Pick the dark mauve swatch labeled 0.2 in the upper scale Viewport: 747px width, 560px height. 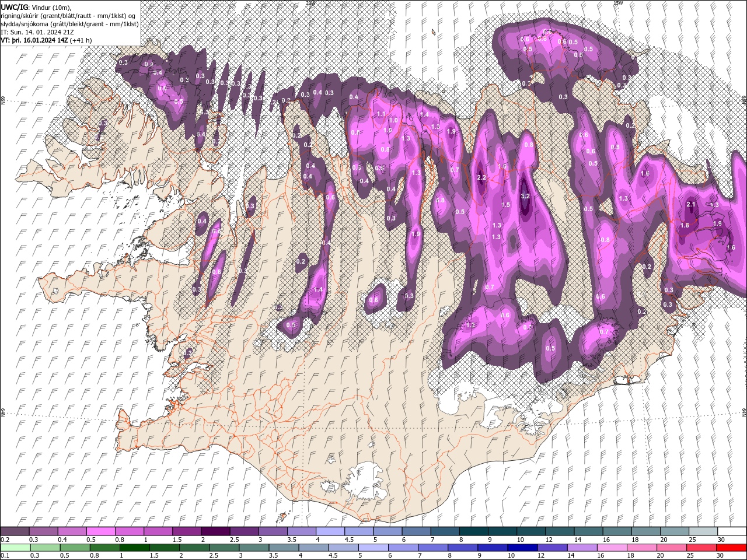tap(15, 531)
